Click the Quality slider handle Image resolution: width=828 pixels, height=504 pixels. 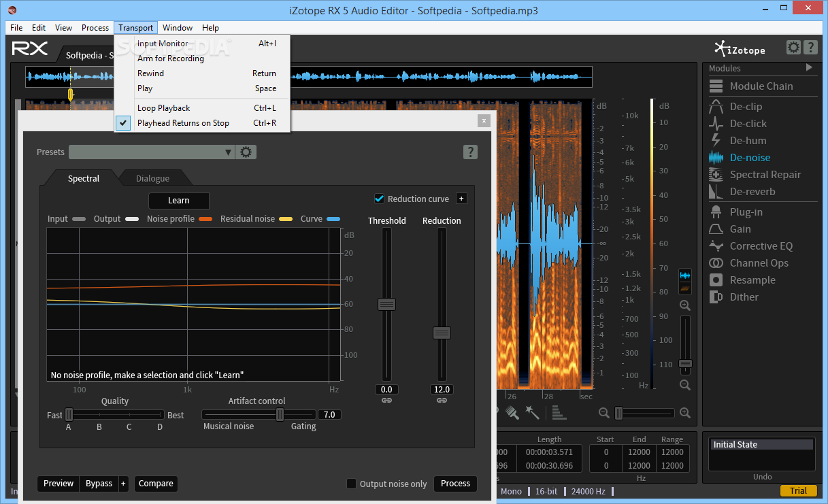69,414
